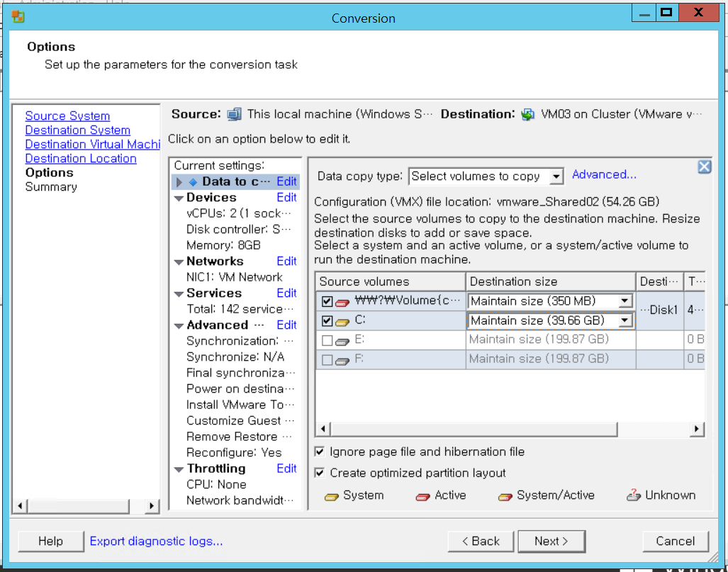Click the wizard steps panel scroll right arrow

[x=150, y=505]
